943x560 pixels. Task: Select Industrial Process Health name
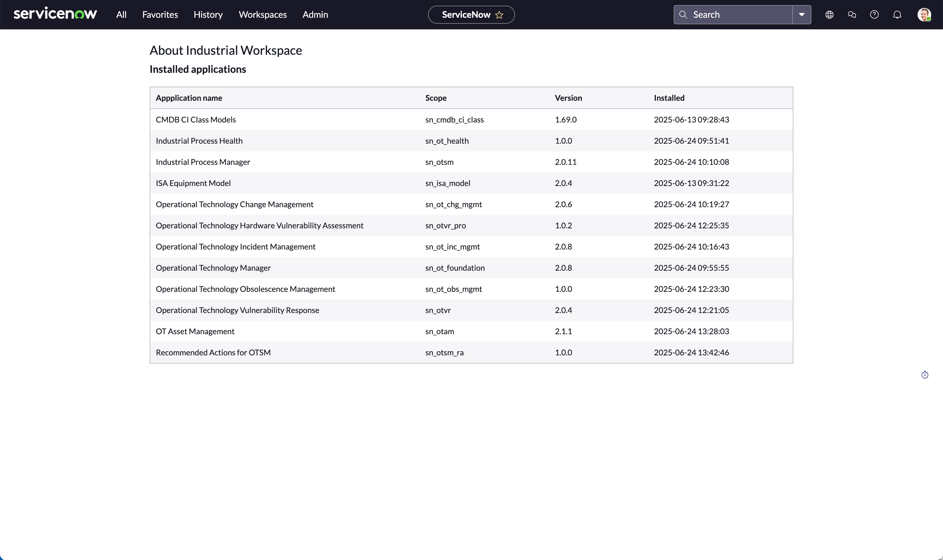pyautogui.click(x=199, y=141)
